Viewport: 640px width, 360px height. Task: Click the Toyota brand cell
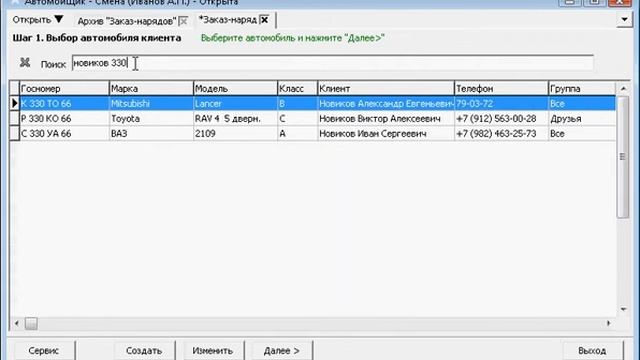click(151, 119)
